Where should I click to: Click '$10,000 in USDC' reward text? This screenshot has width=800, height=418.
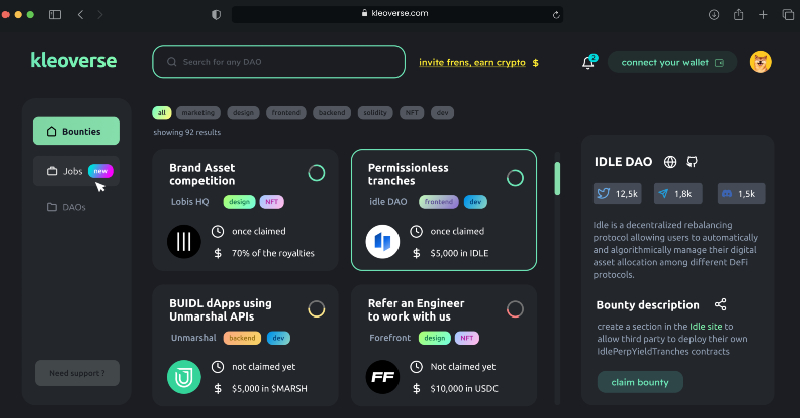point(464,388)
